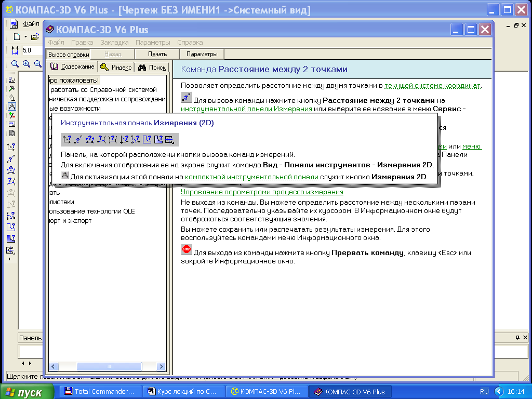Click the Zoom out magnifier icon
This screenshot has width=532, height=399.
tap(37, 63)
